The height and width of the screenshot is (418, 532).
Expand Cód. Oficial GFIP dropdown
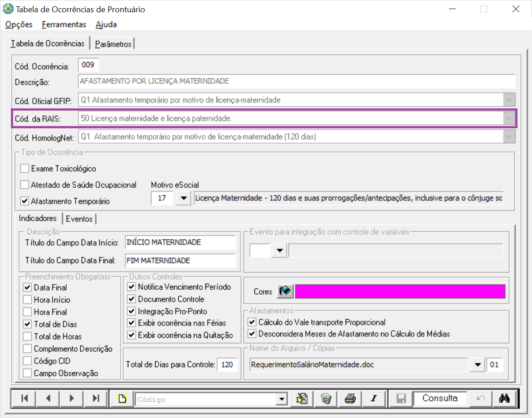509,100
